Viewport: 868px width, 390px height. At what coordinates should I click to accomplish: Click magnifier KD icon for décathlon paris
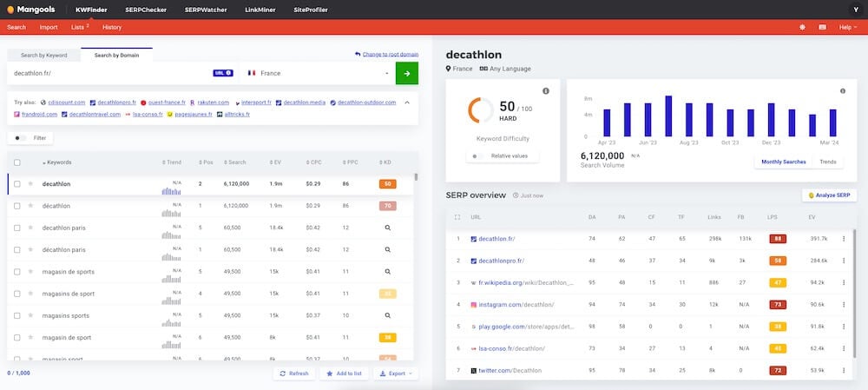[x=387, y=250]
